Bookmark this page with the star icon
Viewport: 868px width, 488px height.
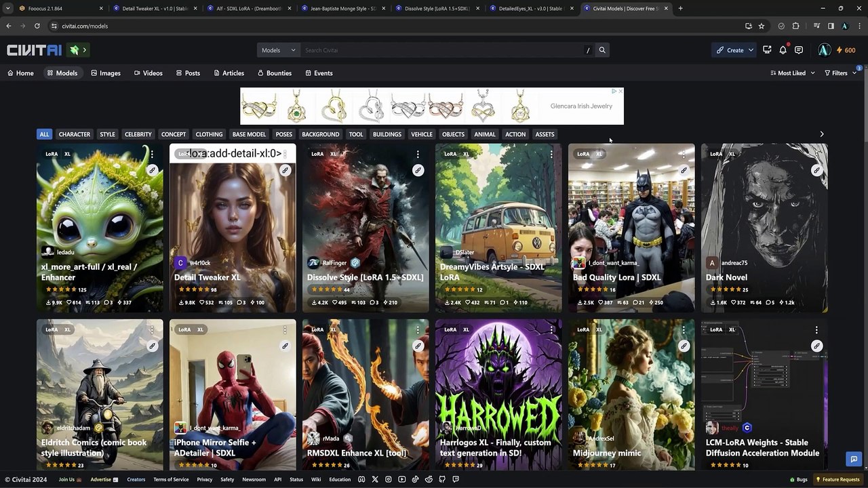point(762,26)
